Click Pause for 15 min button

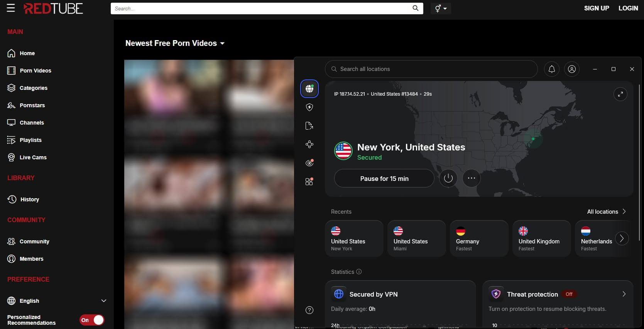tap(384, 178)
